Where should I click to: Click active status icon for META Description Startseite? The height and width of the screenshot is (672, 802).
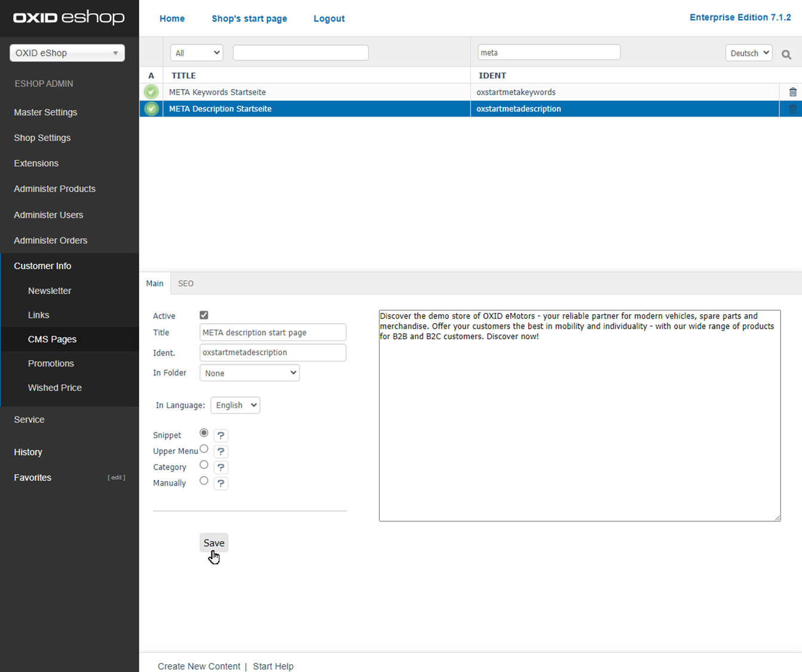(x=151, y=109)
